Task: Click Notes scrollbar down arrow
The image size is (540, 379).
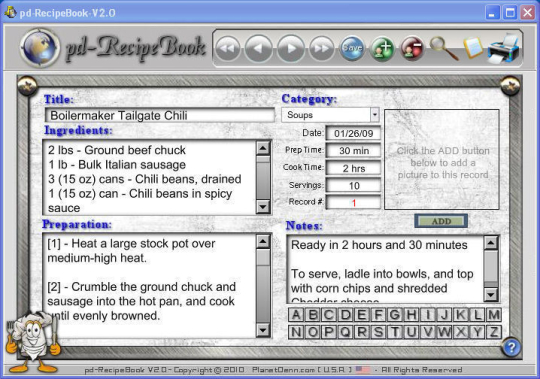Action: (491, 294)
